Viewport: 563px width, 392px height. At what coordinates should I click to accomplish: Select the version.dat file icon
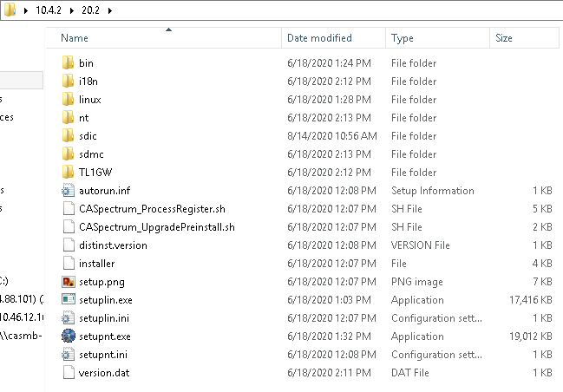(x=69, y=373)
